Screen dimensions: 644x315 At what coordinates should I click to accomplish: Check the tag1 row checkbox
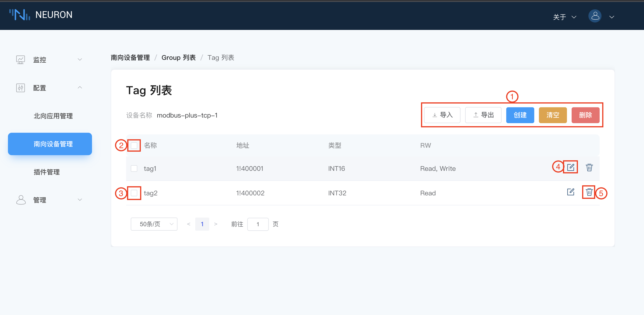click(x=134, y=168)
